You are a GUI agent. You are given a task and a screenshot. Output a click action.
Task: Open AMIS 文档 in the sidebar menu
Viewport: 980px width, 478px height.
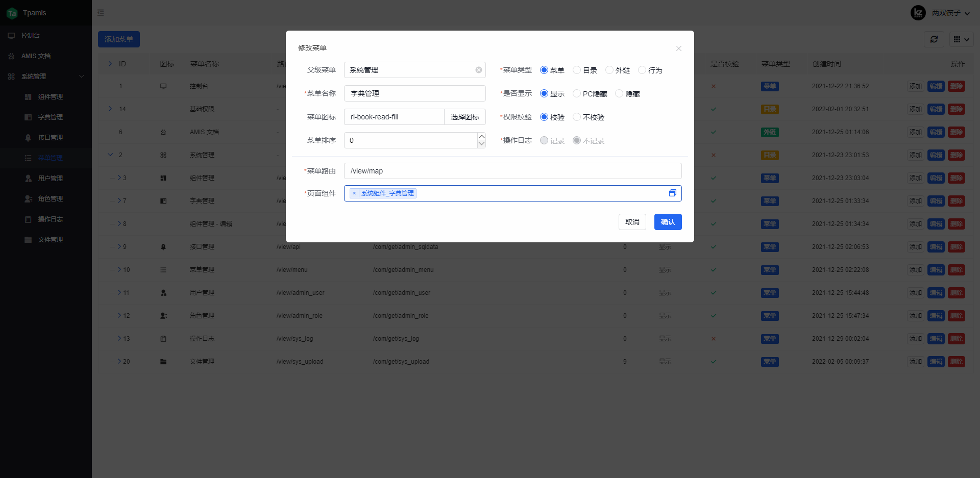coord(46,56)
